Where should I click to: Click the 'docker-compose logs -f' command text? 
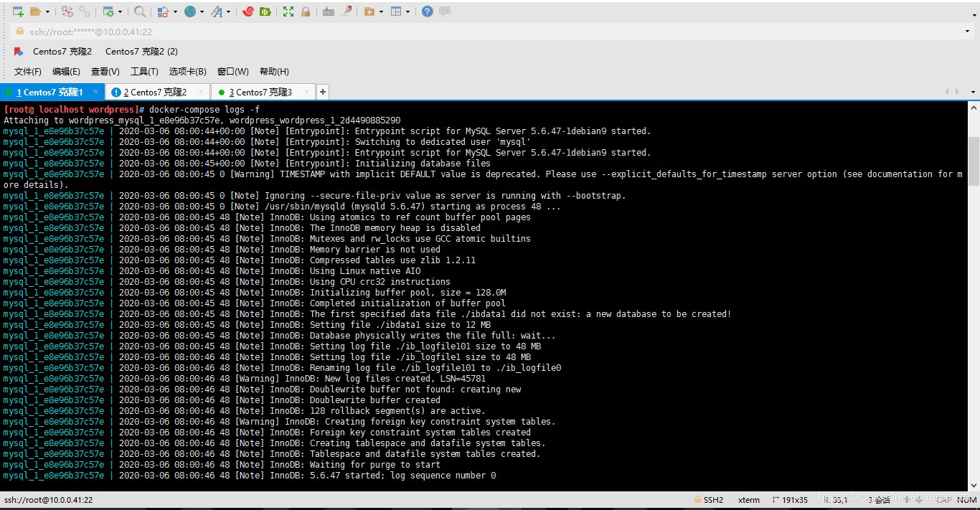(204, 110)
